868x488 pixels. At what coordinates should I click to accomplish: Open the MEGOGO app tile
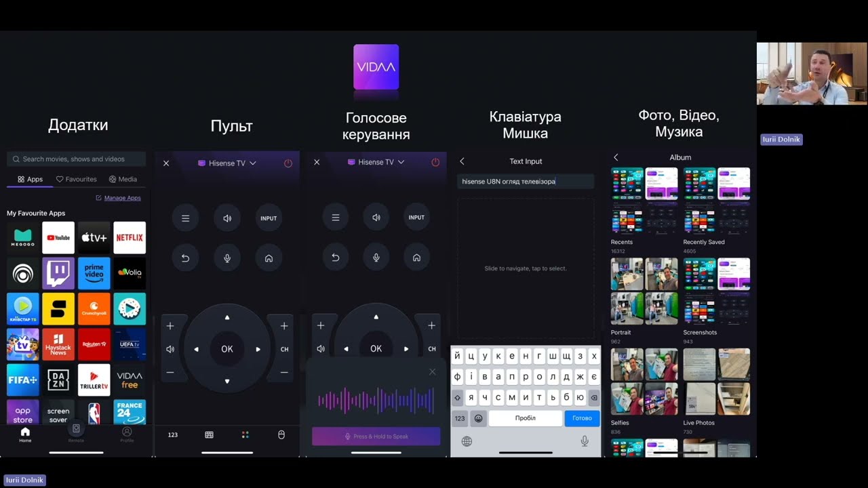[x=23, y=237]
